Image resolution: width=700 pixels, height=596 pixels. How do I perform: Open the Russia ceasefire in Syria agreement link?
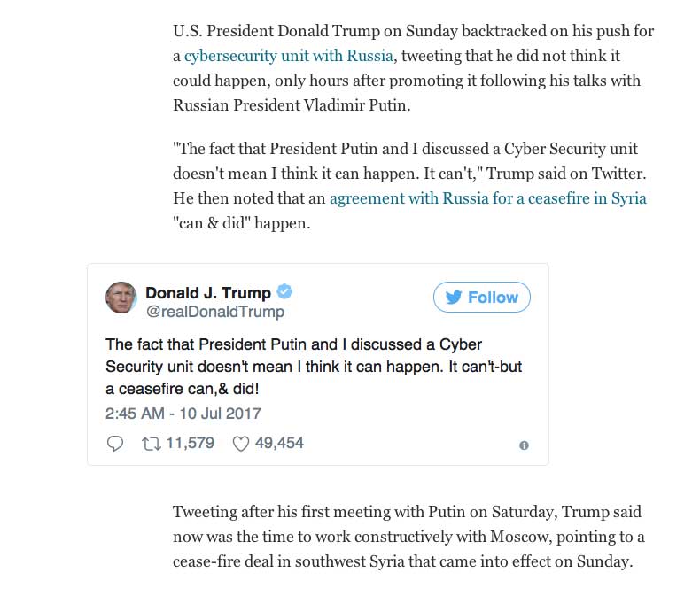coord(487,198)
